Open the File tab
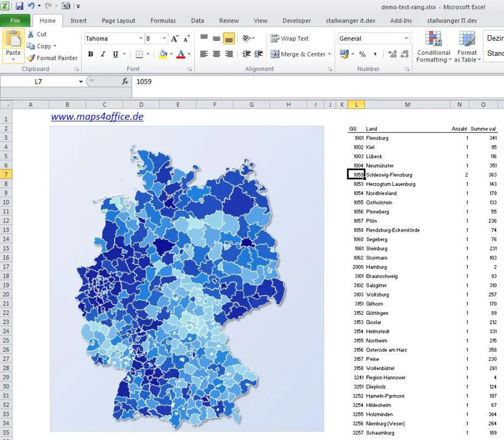504x440 pixels. click(x=15, y=21)
